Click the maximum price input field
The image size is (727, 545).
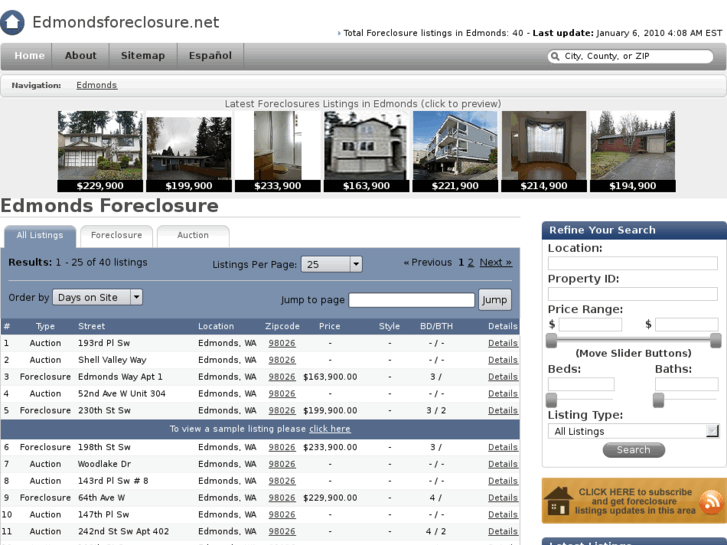pyautogui.click(x=687, y=325)
